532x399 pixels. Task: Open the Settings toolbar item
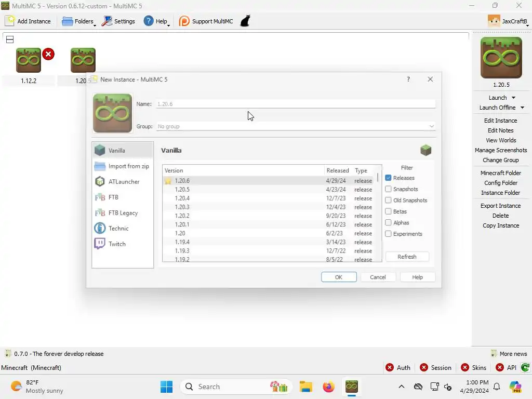[x=119, y=21]
